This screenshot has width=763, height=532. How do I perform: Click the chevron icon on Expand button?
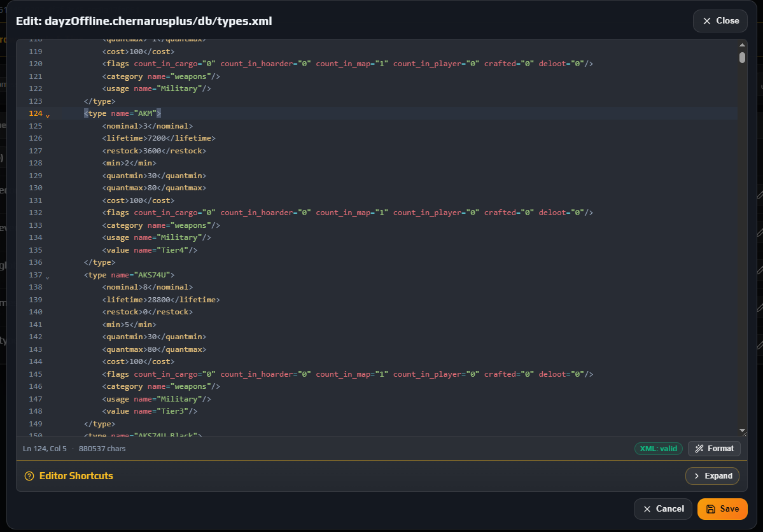pyautogui.click(x=697, y=475)
